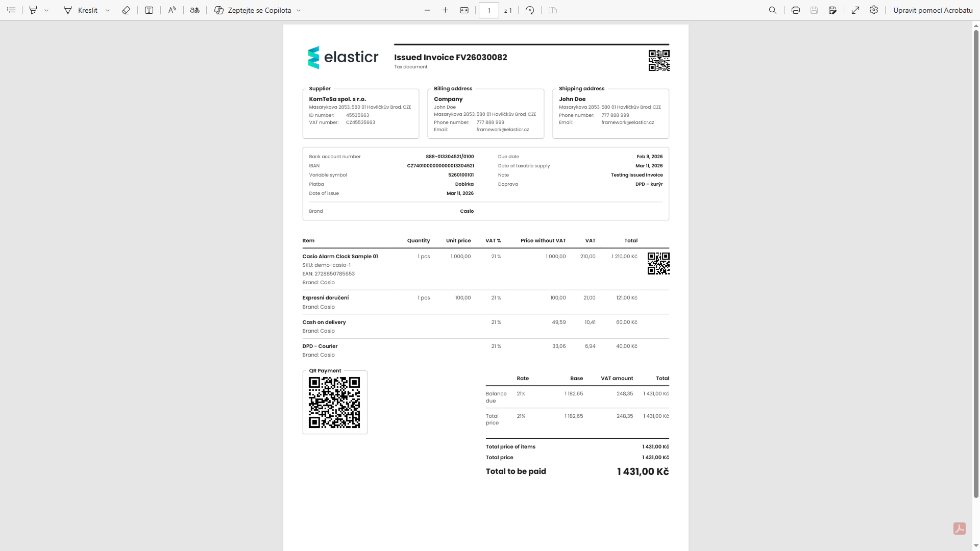Open the PDF viewer settings gear
Screen dimensions: 980x551
click(874, 10)
